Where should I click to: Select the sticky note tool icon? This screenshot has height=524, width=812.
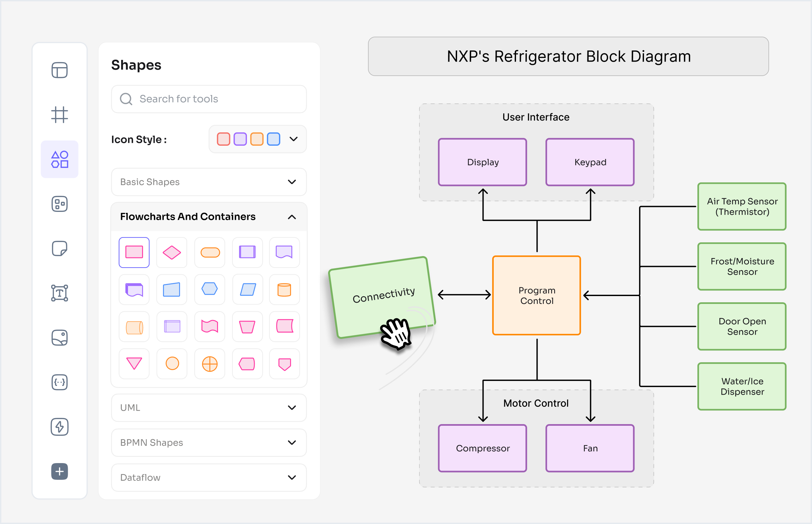coord(60,248)
